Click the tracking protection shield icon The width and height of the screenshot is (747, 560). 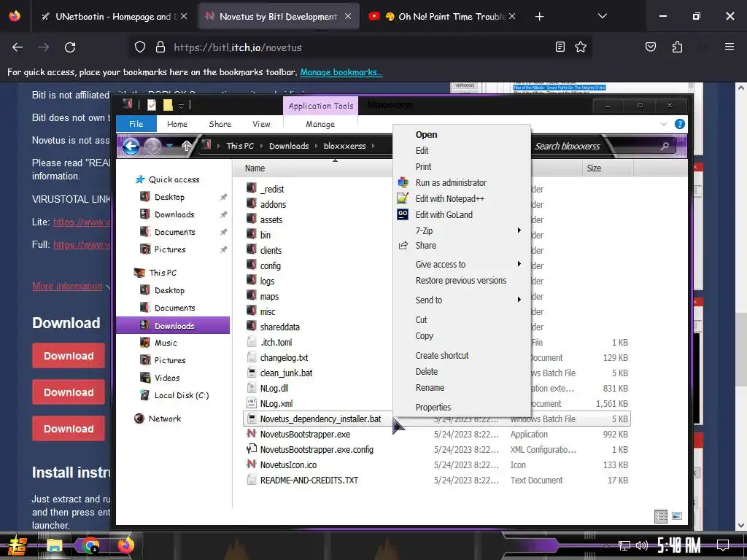(139, 47)
